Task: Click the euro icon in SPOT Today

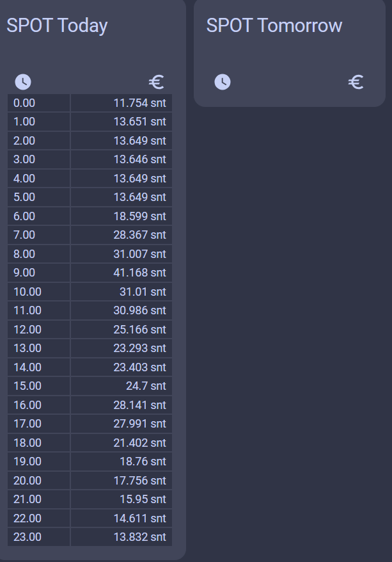Action: (157, 82)
